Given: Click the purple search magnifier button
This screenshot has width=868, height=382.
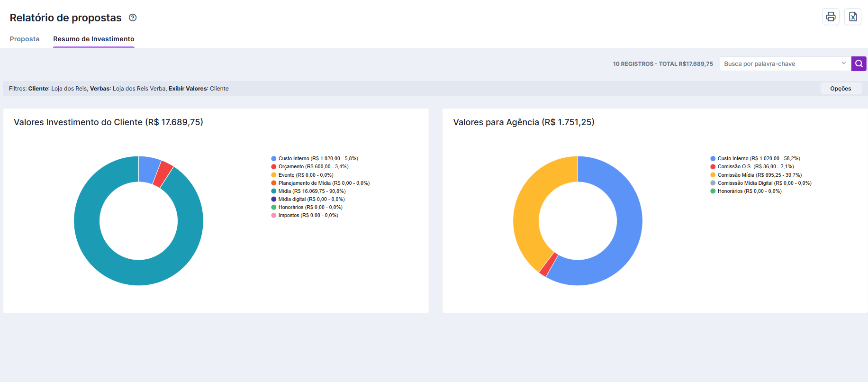Looking at the screenshot, I should coord(859,64).
